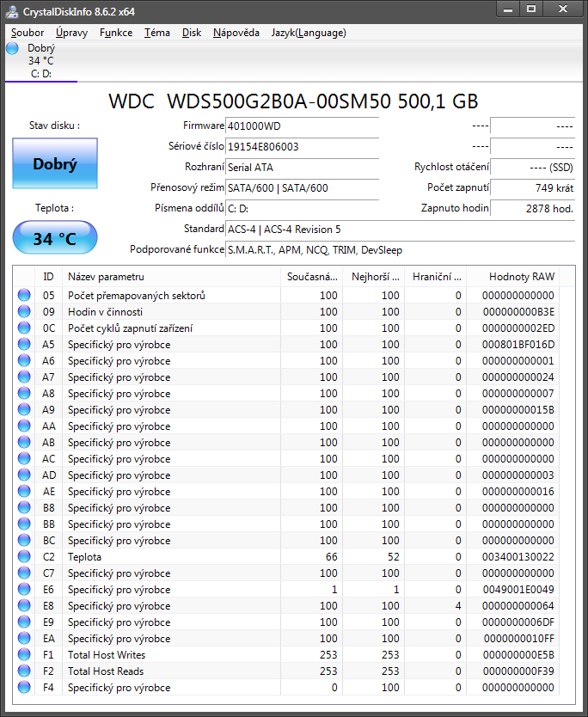Click status orb of row E6

pos(24,590)
